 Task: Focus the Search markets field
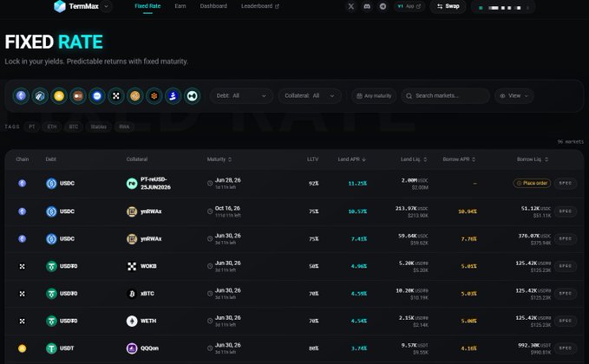coord(446,96)
